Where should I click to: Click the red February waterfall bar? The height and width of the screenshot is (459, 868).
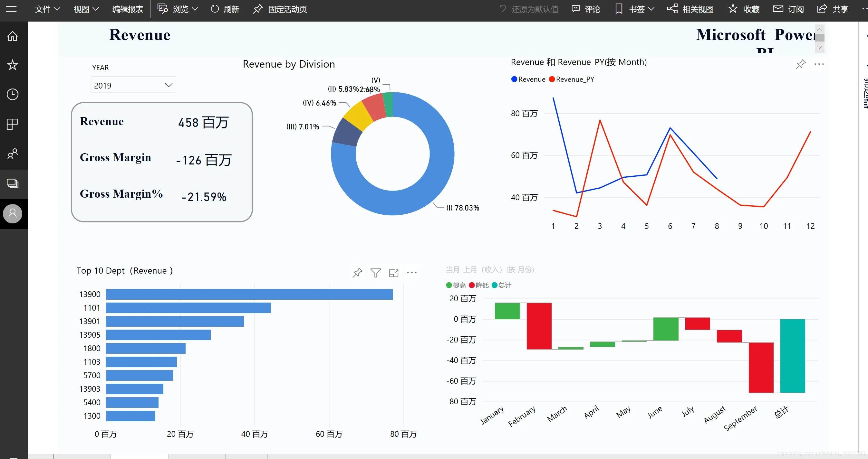[x=539, y=326]
